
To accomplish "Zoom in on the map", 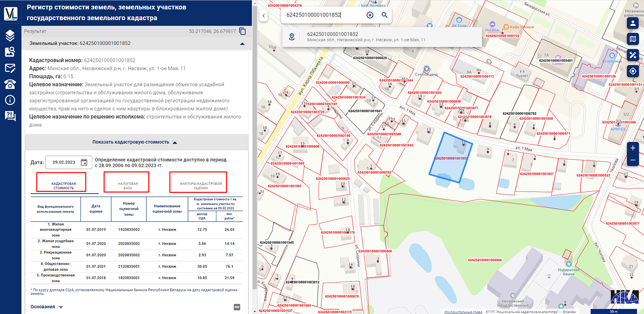I will pos(633,148).
